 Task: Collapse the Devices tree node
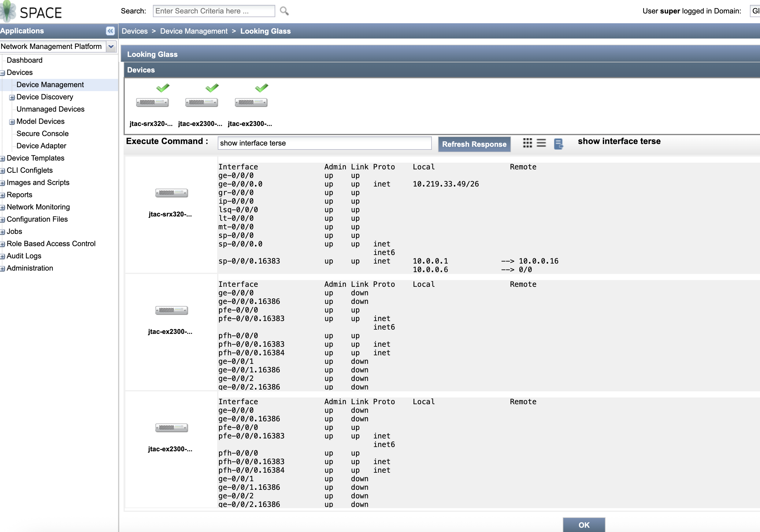pyautogui.click(x=3, y=73)
